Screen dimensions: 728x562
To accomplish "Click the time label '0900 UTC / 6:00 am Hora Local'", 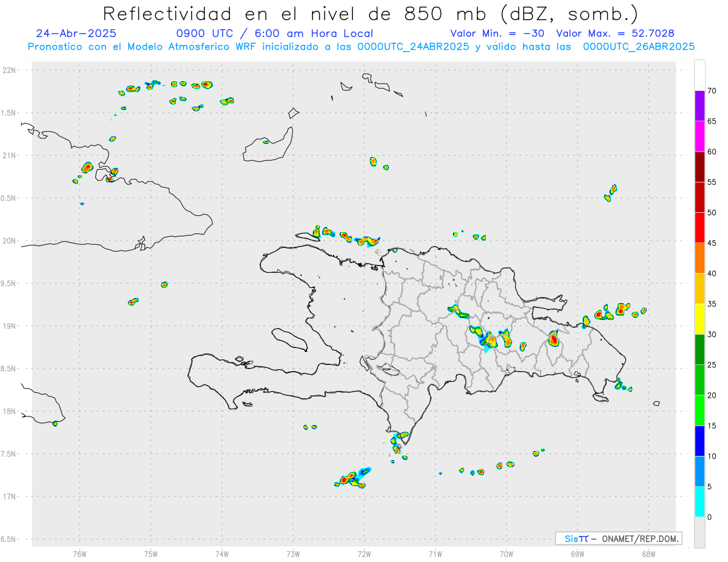I will coord(274,33).
